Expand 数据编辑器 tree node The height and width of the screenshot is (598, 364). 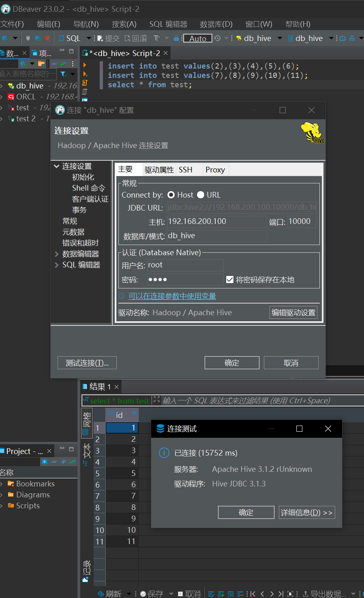[56, 254]
